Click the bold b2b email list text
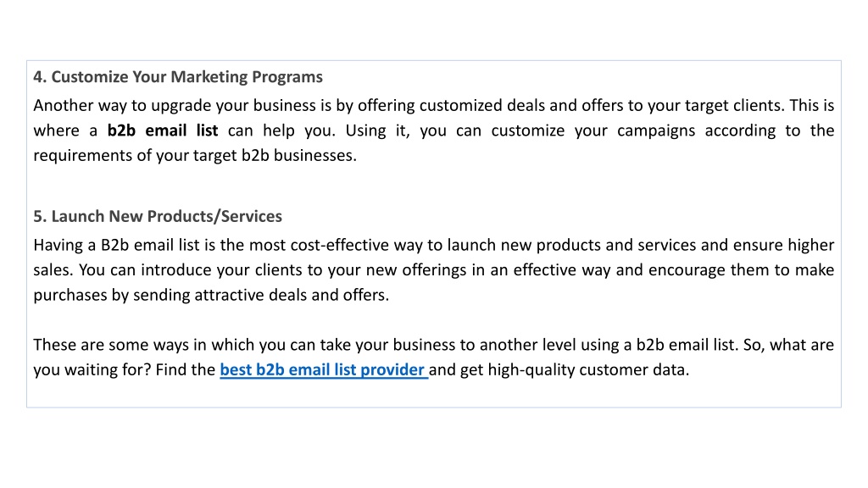This screenshot has width=868, height=488. 163,130
